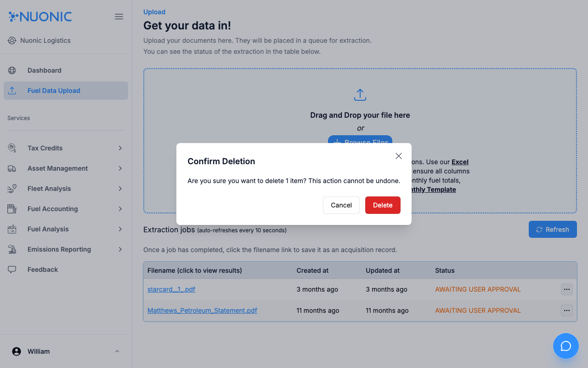Expand the Fuel Accounting submenu chevron
The image size is (588, 368).
pos(120,209)
